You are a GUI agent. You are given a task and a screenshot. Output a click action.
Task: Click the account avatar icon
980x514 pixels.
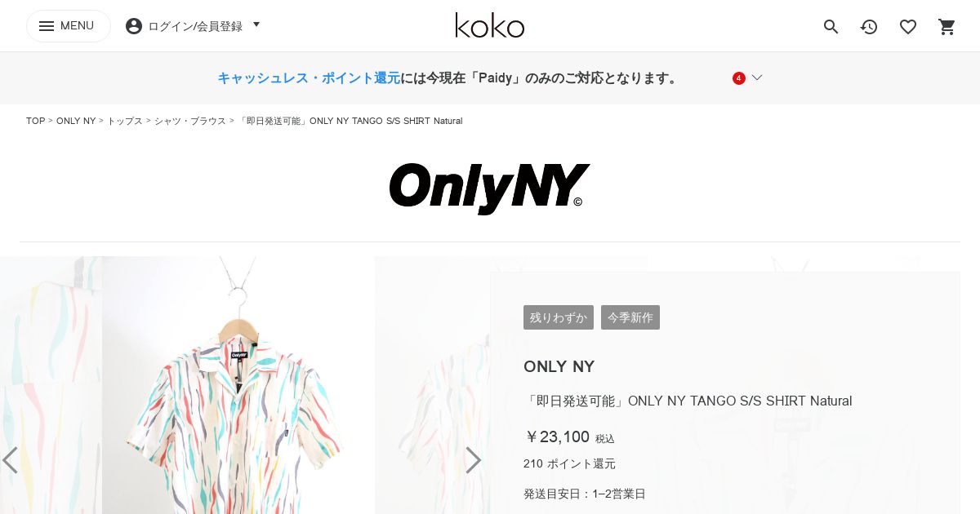(134, 26)
